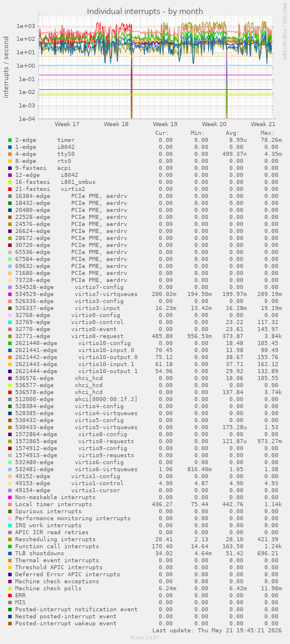Click the 'Munin 2.0.57' footer text
The height and width of the screenshot is (644, 290).
pos(145,638)
